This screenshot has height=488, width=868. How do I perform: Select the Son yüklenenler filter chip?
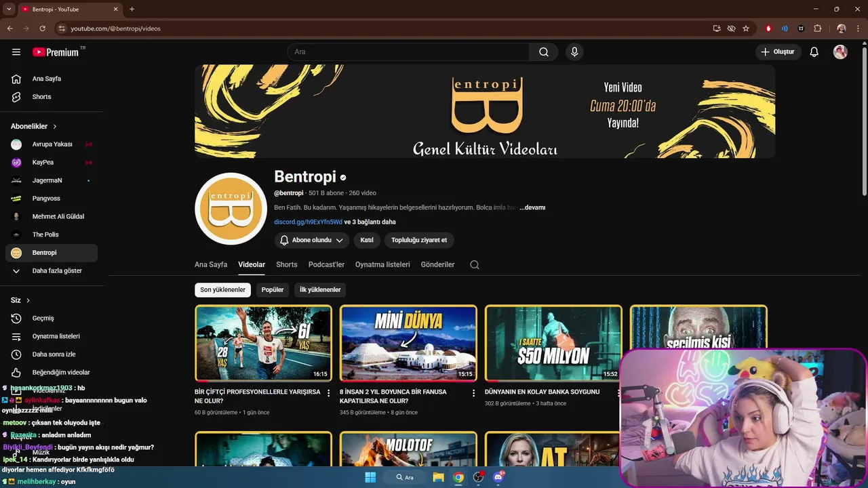point(222,290)
